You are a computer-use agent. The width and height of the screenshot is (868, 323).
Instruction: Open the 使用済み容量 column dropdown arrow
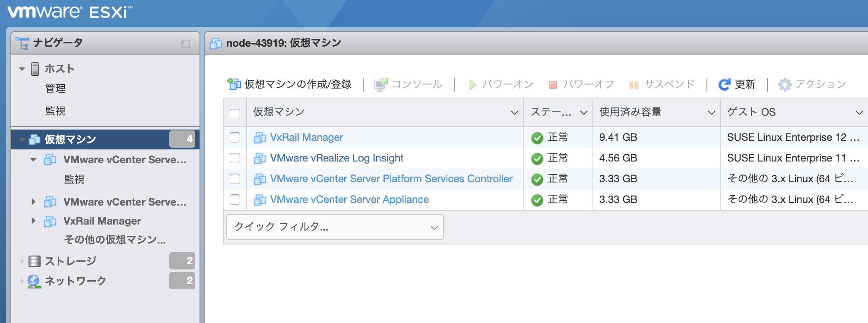point(712,113)
